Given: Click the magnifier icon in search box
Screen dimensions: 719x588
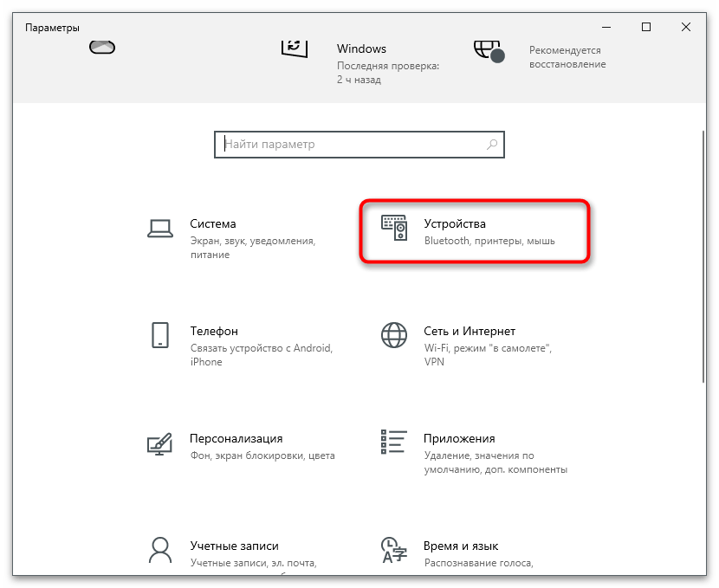Looking at the screenshot, I should (492, 145).
